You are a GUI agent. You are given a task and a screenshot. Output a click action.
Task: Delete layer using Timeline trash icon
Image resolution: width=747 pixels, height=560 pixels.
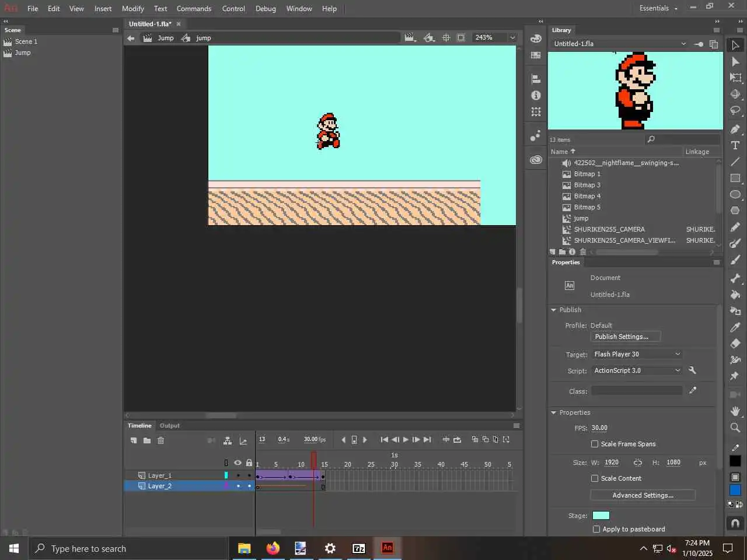click(161, 440)
